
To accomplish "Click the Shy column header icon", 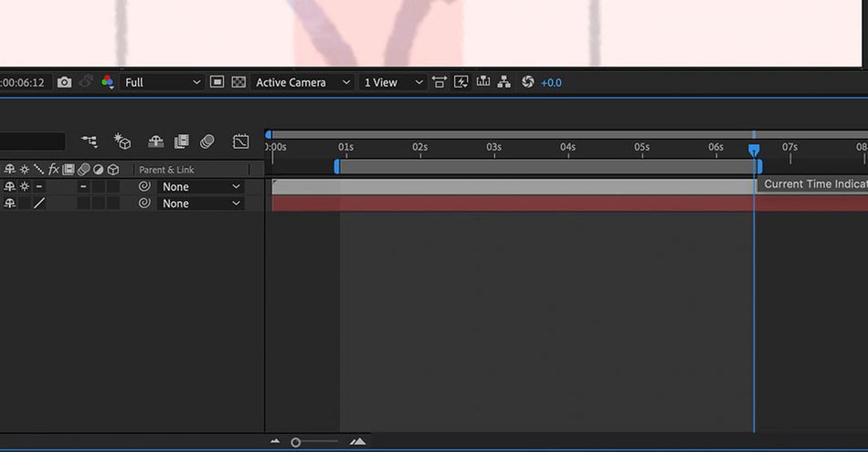I will [x=10, y=169].
